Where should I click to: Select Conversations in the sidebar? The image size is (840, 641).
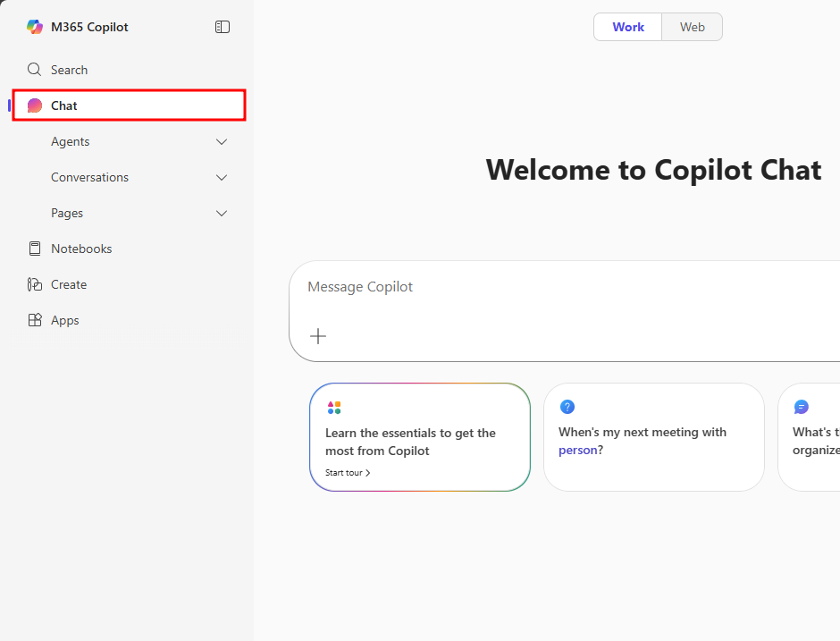pos(89,177)
